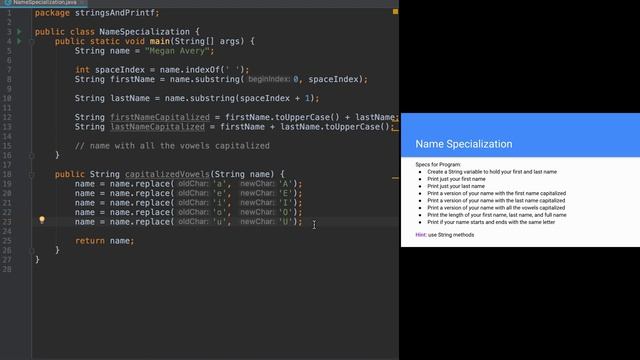Click indexOf call on the spaceIndex line
This screenshot has height=360, width=640.
202,70
